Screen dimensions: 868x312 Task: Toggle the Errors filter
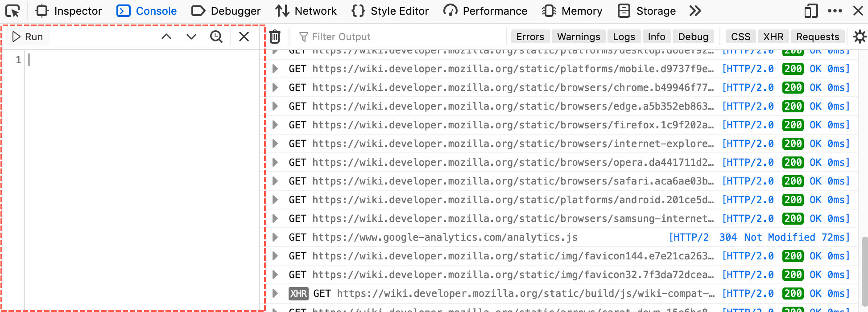pos(530,37)
